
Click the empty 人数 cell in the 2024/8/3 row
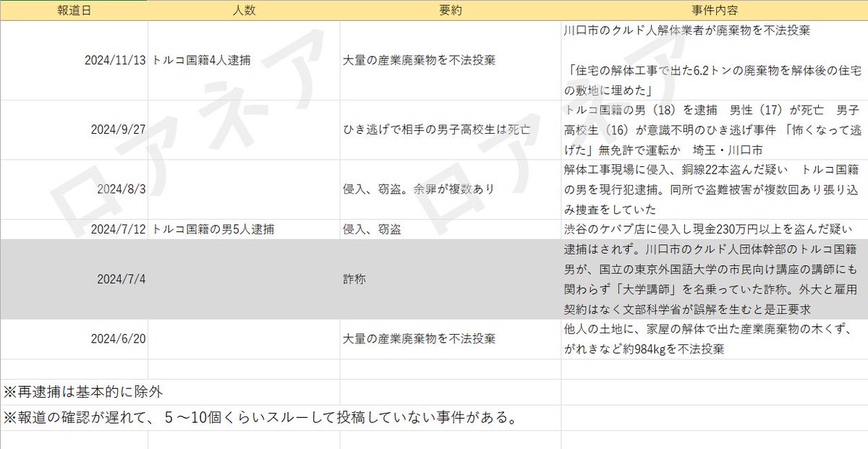244,189
